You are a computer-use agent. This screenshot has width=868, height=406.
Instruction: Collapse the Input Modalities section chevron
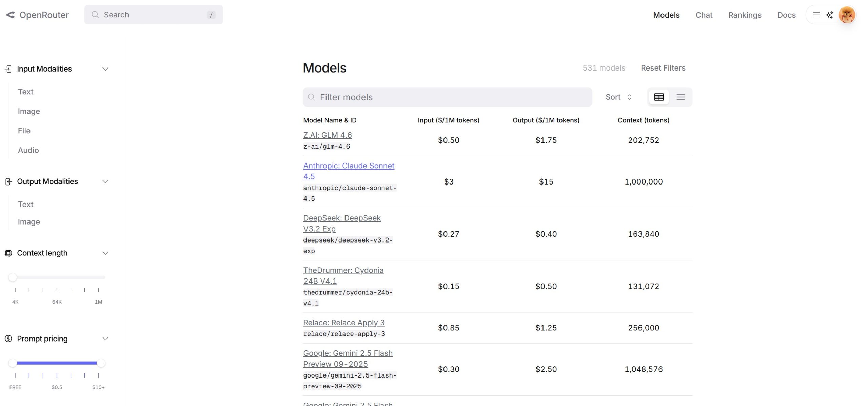(x=105, y=69)
